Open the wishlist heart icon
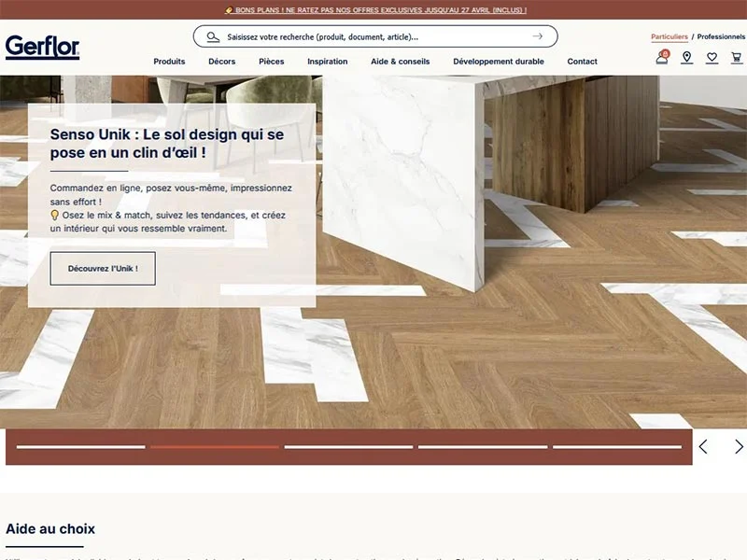This screenshot has width=747, height=560. [x=712, y=56]
